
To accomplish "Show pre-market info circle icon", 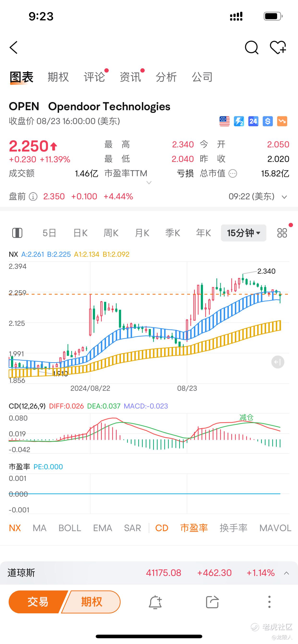I will 33,196.
